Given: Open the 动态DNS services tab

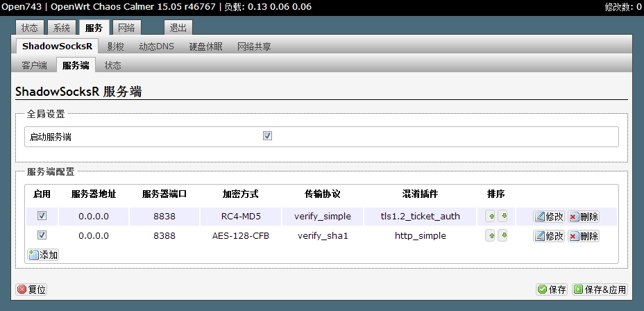Looking at the screenshot, I should point(156,47).
